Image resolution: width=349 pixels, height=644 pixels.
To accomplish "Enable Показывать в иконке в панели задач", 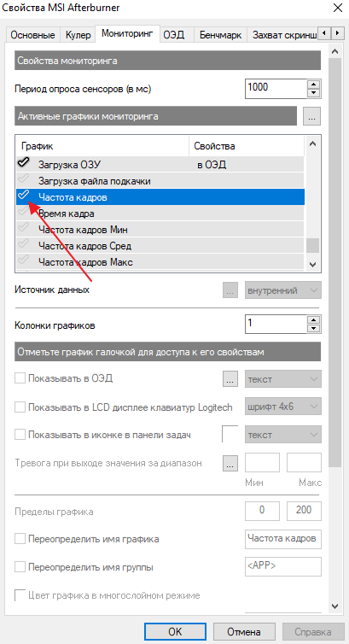I will click(x=20, y=435).
